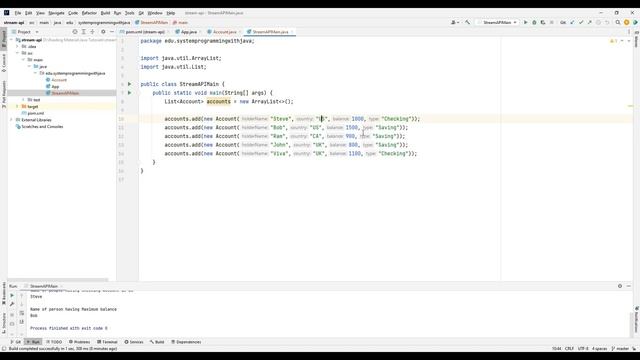Image resolution: width=640 pixels, height=360 pixels.
Task: Run with coverage from the top toolbar
Action: click(x=543, y=22)
